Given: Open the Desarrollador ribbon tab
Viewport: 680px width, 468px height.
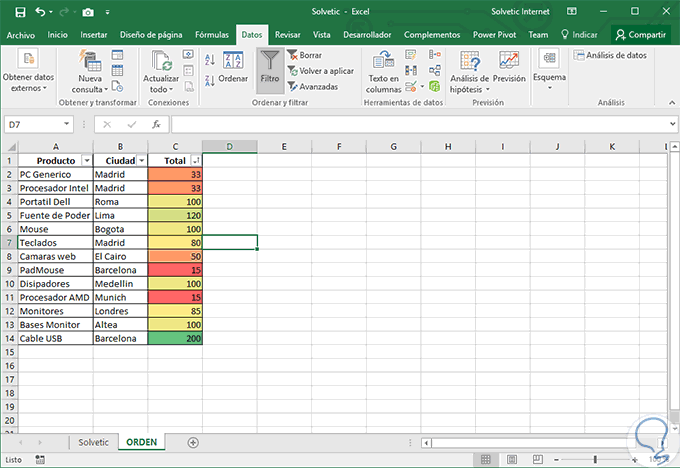Looking at the screenshot, I should 367,35.
